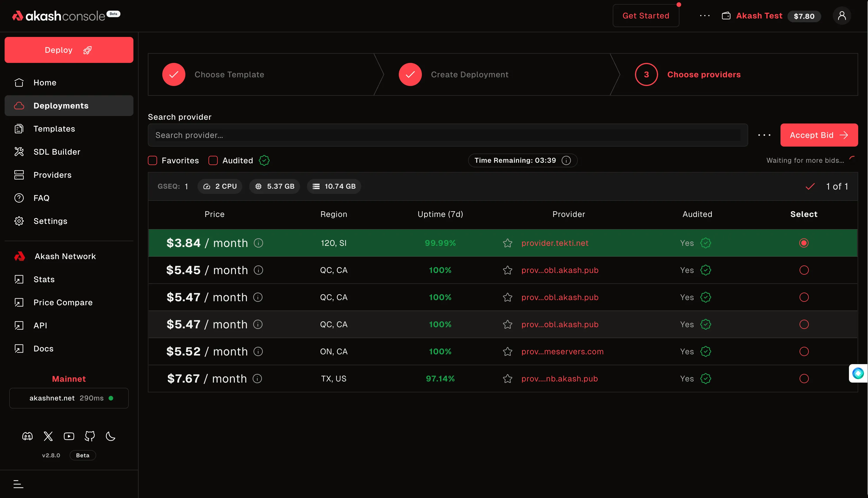Click the Time Remaining info icon
Viewport: 868px width, 498px height.
coord(566,160)
